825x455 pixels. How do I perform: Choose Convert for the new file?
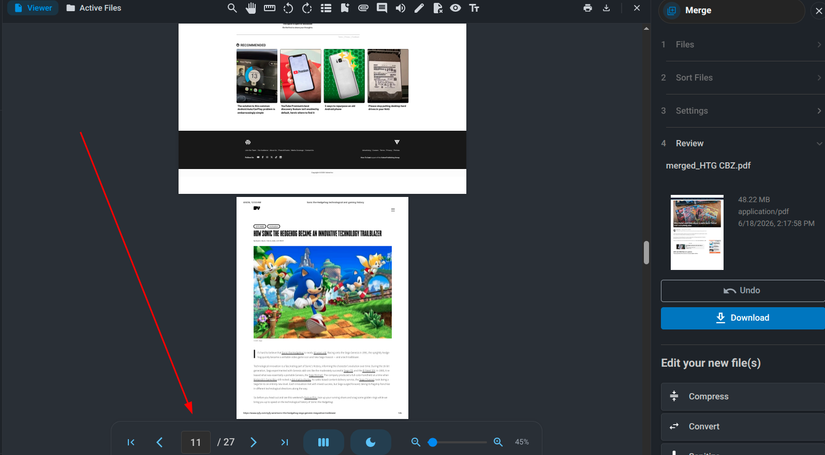click(743, 427)
